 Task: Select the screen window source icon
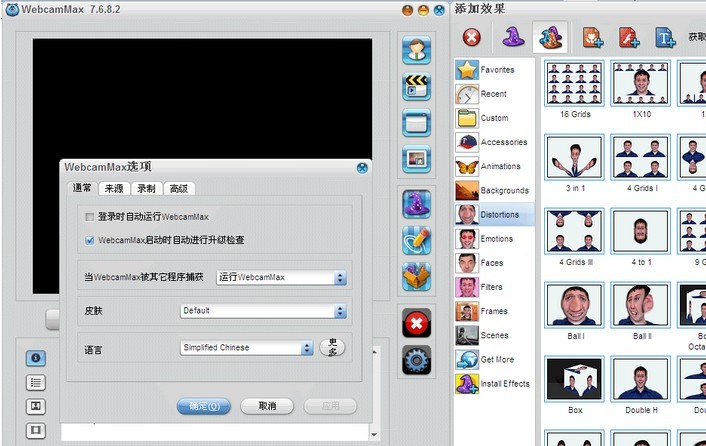416,122
